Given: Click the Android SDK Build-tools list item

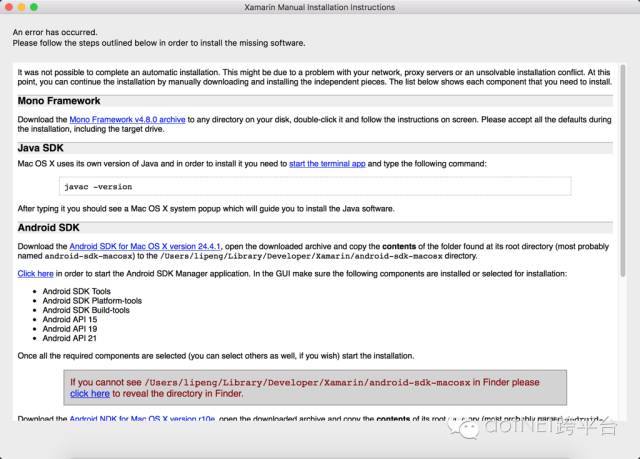Looking at the screenshot, I should pyautogui.click(x=86, y=310).
